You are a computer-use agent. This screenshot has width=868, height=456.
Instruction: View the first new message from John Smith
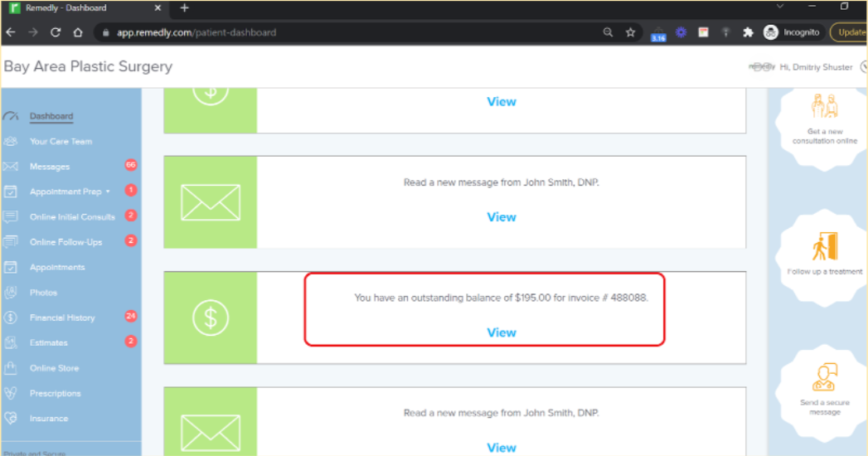pyautogui.click(x=502, y=217)
